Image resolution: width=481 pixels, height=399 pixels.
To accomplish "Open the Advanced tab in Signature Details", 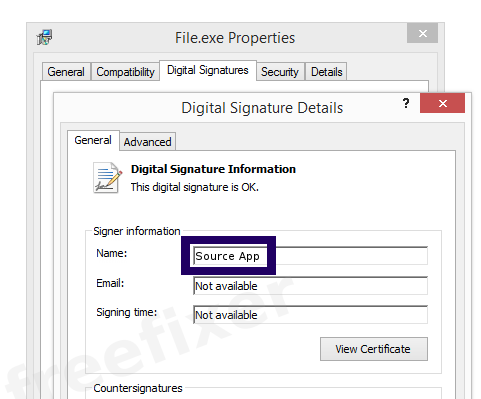I will (147, 142).
